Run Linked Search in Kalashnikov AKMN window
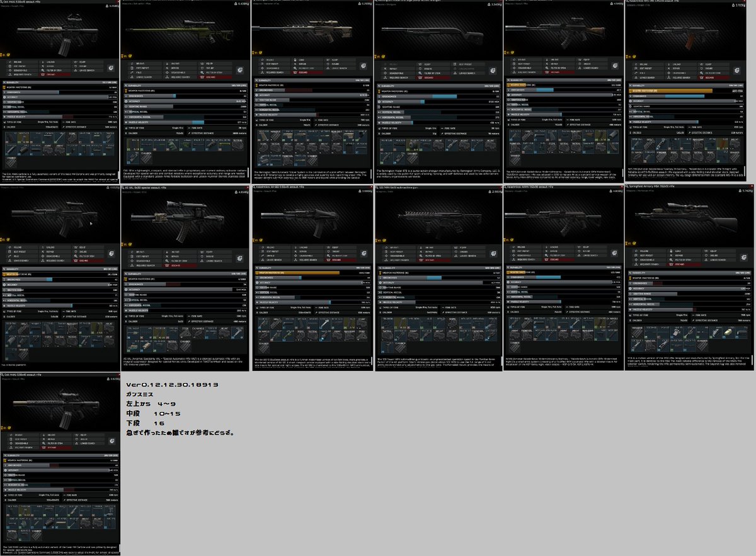Viewport: 756px width, 556px height. pyautogui.click(x=591, y=255)
